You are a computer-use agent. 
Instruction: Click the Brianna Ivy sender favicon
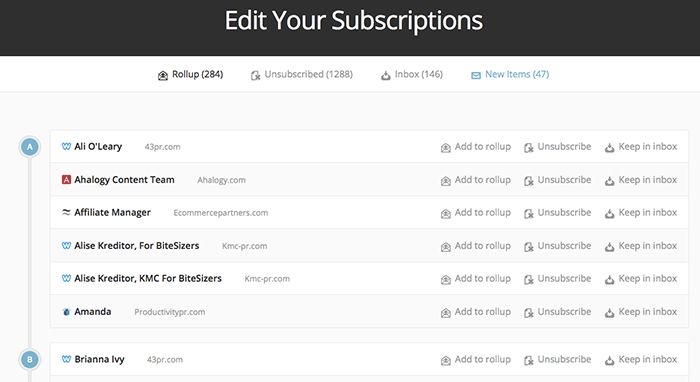coord(66,359)
